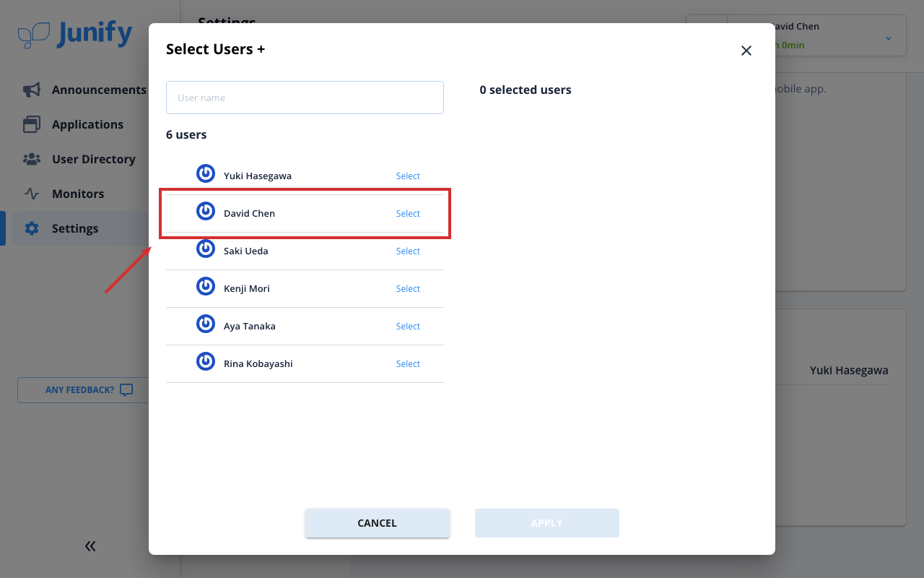This screenshot has width=924, height=578.
Task: Click Yuki Hasegaswa's power avatar icon
Action: (206, 173)
